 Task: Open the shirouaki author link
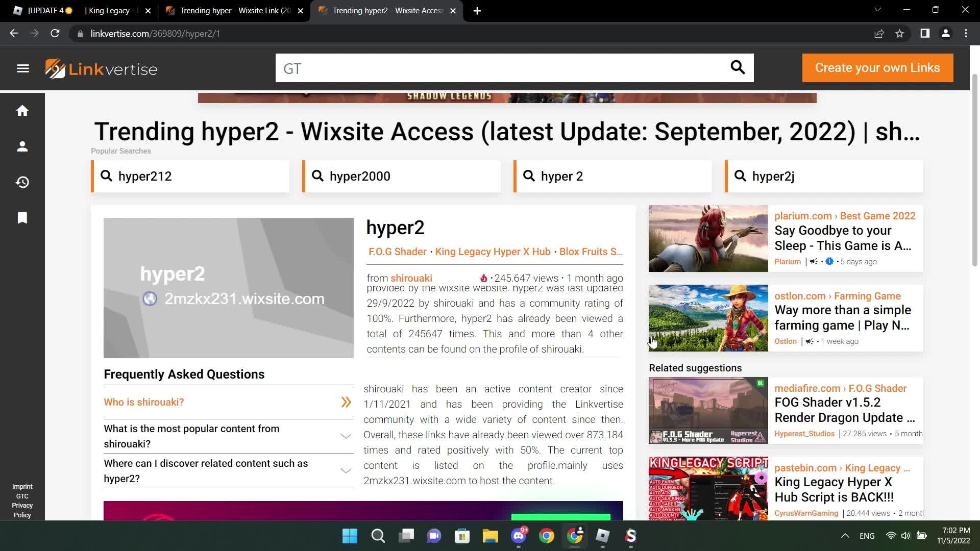[x=411, y=278]
